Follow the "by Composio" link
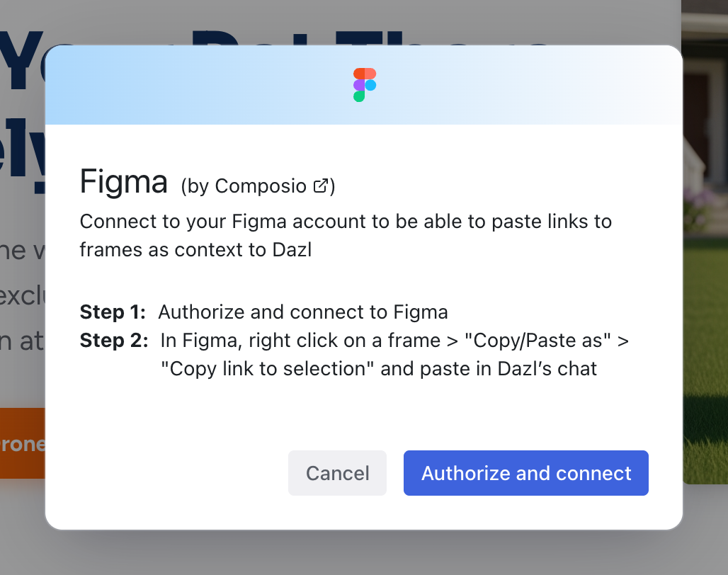728x575 pixels. pyautogui.click(x=248, y=186)
